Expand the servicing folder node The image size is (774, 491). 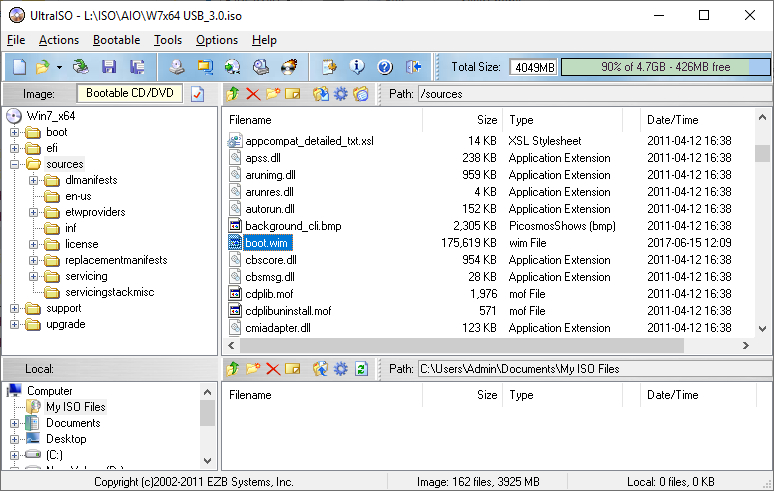coord(33,276)
